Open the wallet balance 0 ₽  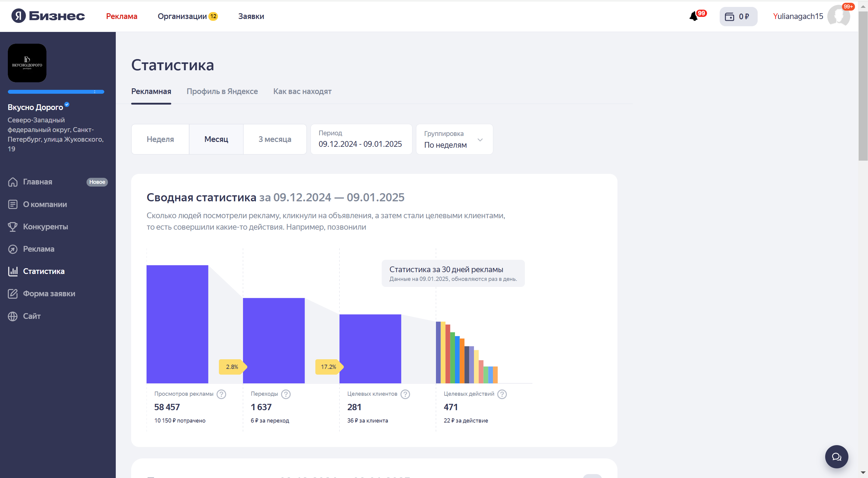(x=738, y=17)
